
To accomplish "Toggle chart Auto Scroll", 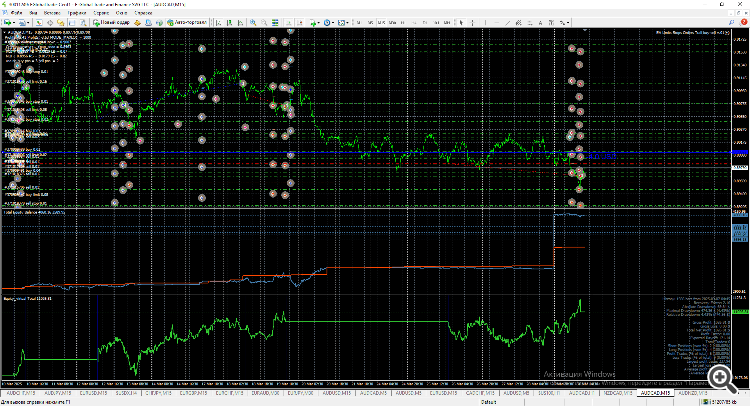I will click(288, 22).
